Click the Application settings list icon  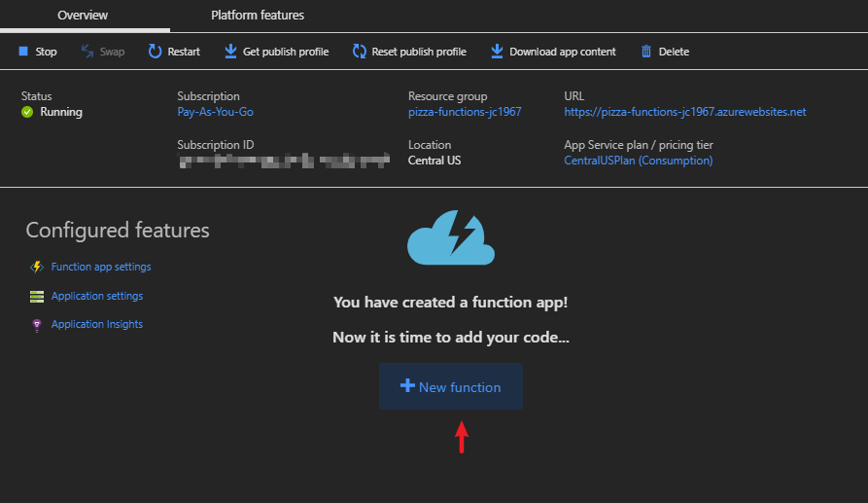coord(37,297)
